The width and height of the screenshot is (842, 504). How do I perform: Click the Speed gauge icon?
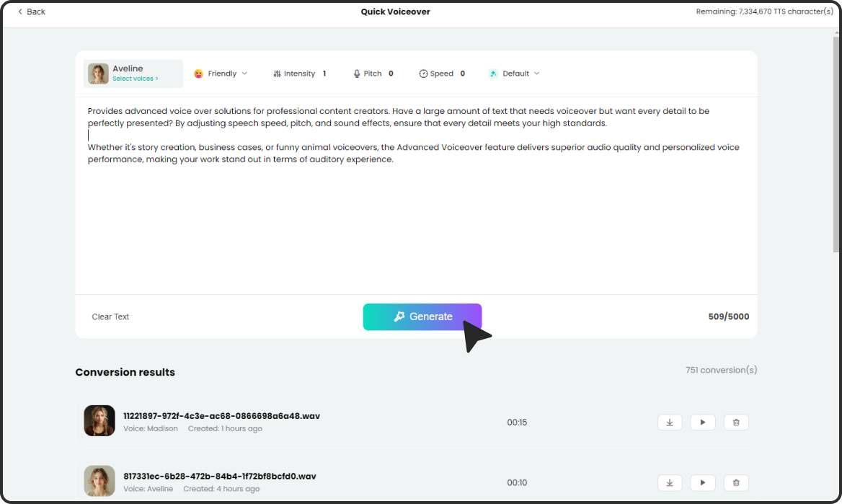[x=423, y=74]
